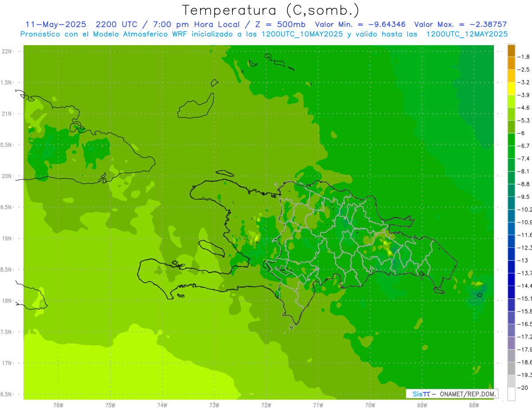Select the "1200UTC_10MAY2025" initialization time

(302, 34)
